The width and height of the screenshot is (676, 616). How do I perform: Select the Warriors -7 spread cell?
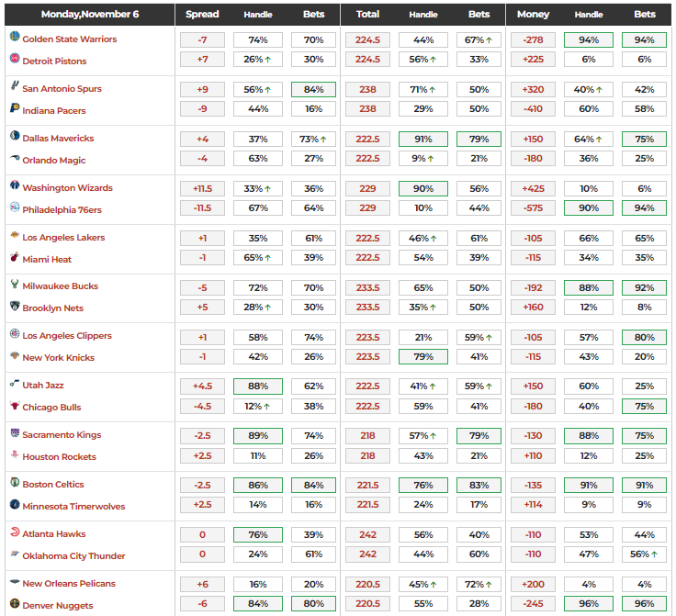[x=202, y=40]
